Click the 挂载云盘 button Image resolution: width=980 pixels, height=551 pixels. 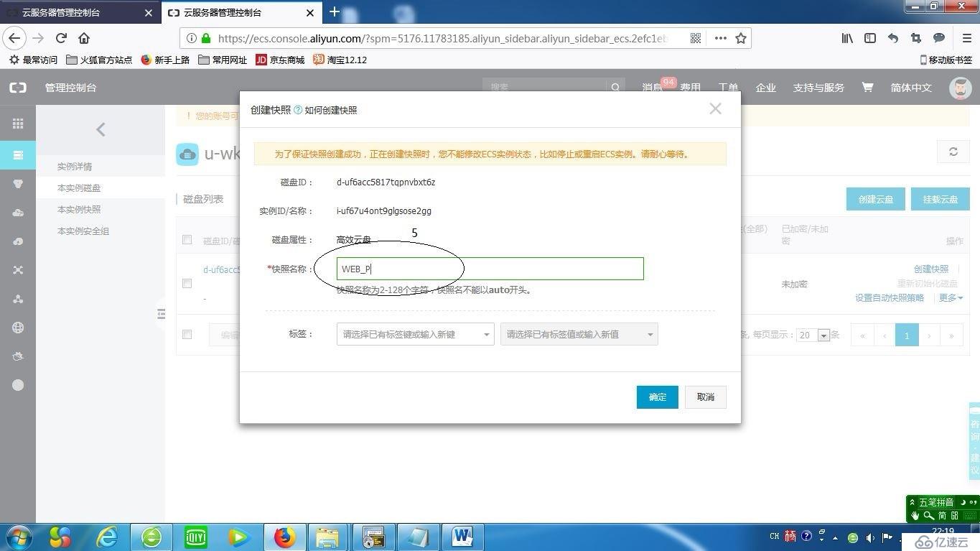pyautogui.click(x=941, y=199)
